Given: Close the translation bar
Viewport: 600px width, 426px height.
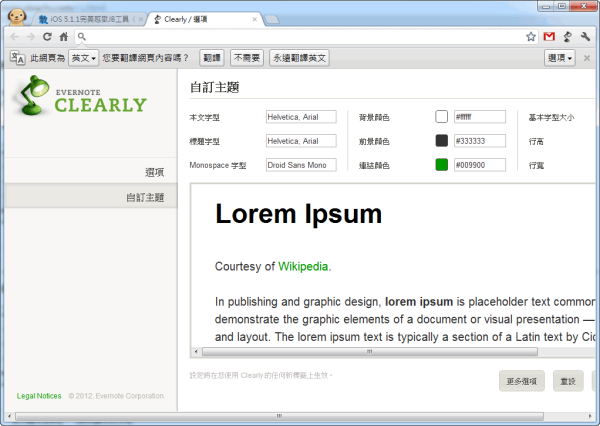Looking at the screenshot, I should pos(587,59).
